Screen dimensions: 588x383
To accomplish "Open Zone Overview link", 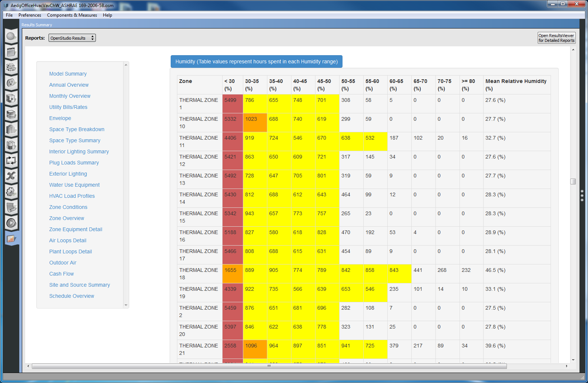I will [67, 218].
